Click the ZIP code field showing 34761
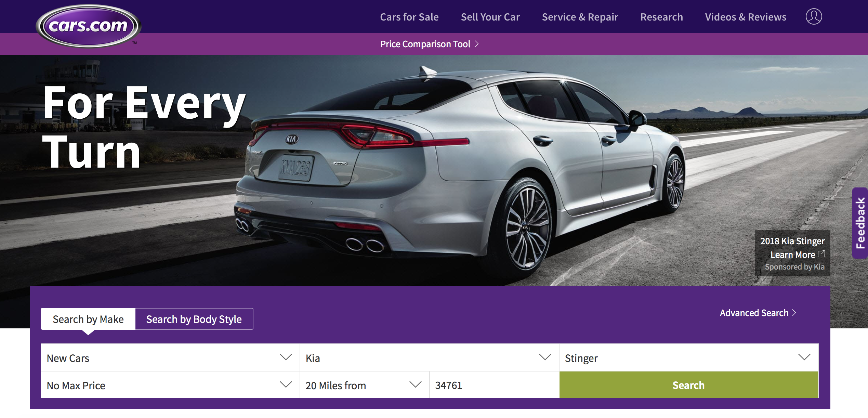This screenshot has width=868, height=418. pyautogui.click(x=495, y=385)
